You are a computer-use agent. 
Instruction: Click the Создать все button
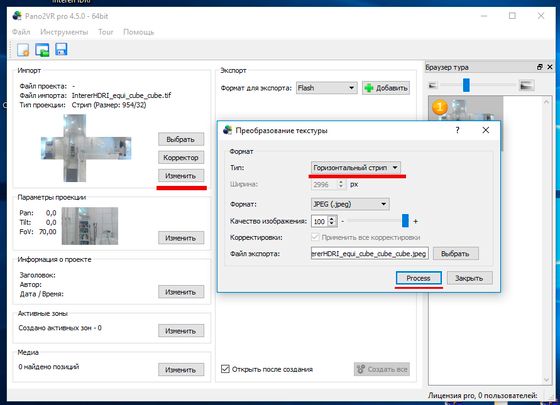(x=382, y=369)
